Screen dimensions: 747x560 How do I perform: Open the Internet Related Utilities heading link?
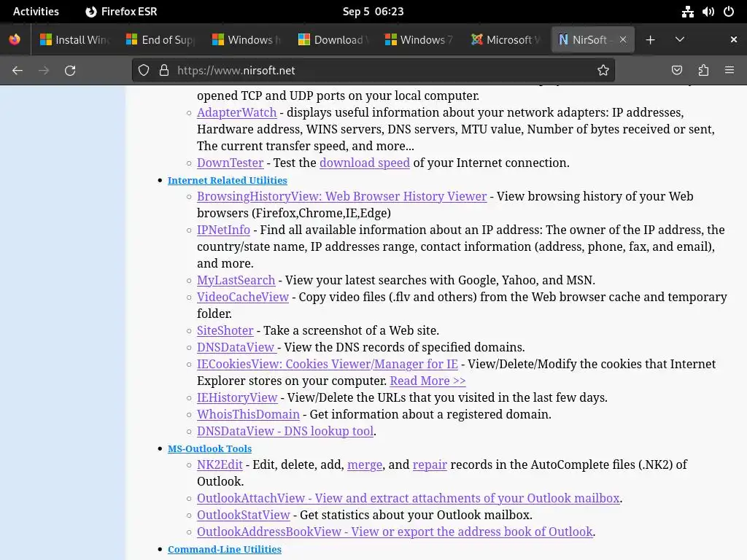coord(228,181)
